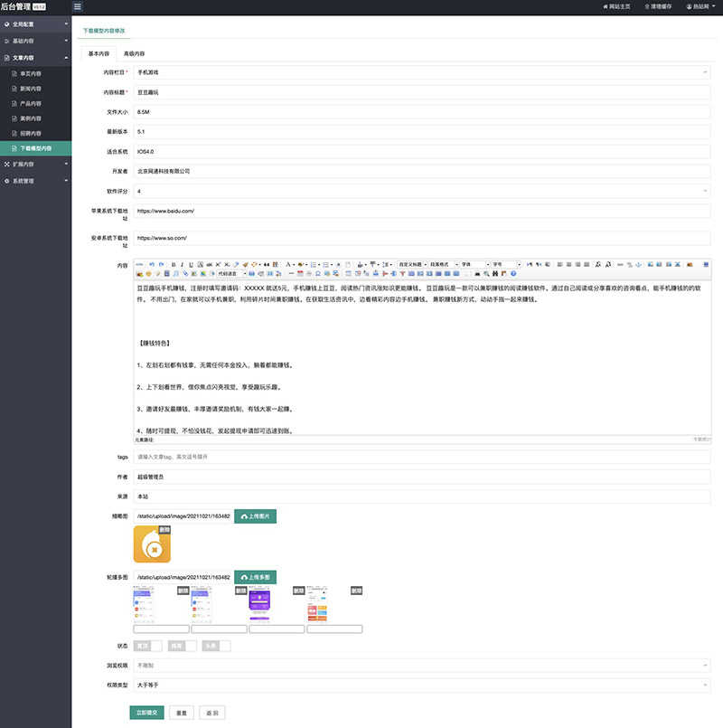Viewport: 723px width, 728px height.
Task: Click the orange app thumbnail image
Action: coord(152,544)
